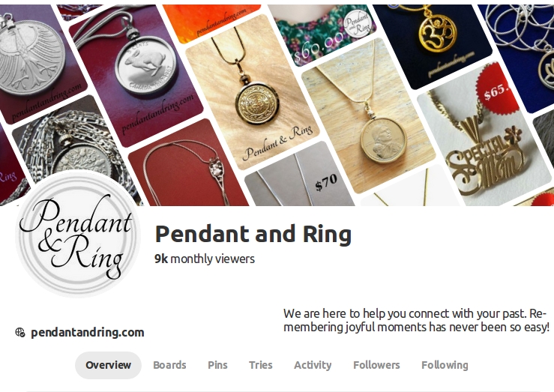Open the Sacagawea gold coin pendant pin
Viewport: 554px width, 392px height.
coord(370,116)
